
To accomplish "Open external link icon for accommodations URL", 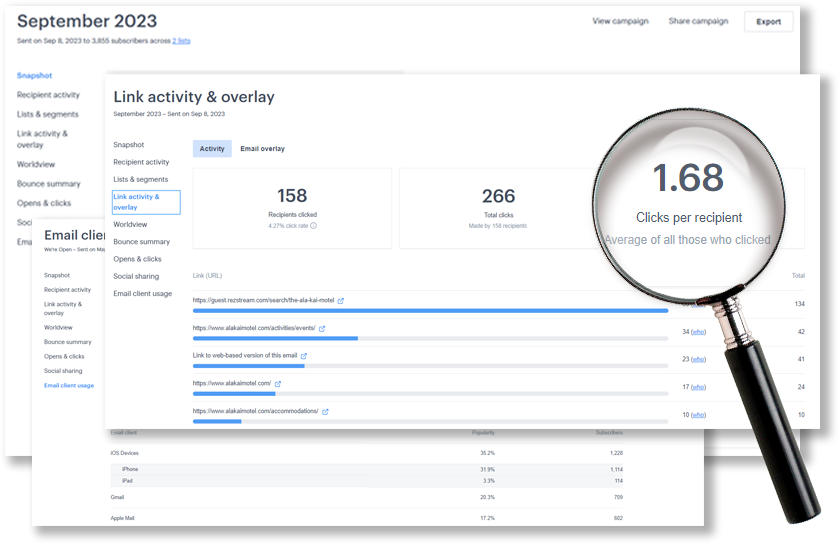I will tap(325, 411).
